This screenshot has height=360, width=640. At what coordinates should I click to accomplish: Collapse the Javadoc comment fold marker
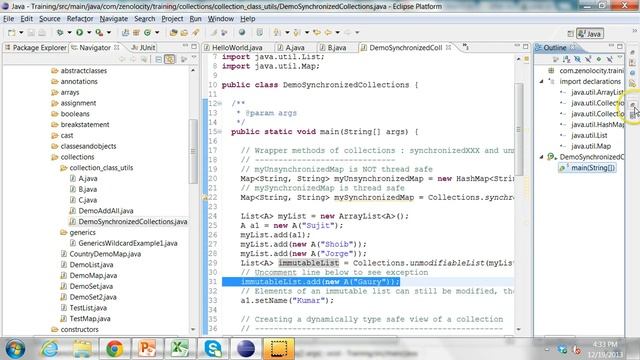(x=220, y=104)
